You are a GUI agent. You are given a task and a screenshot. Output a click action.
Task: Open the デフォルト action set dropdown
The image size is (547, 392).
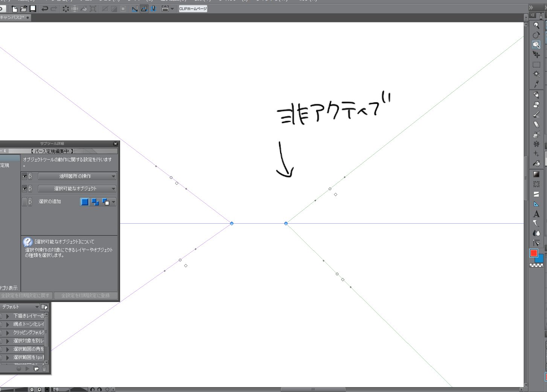(x=20, y=307)
